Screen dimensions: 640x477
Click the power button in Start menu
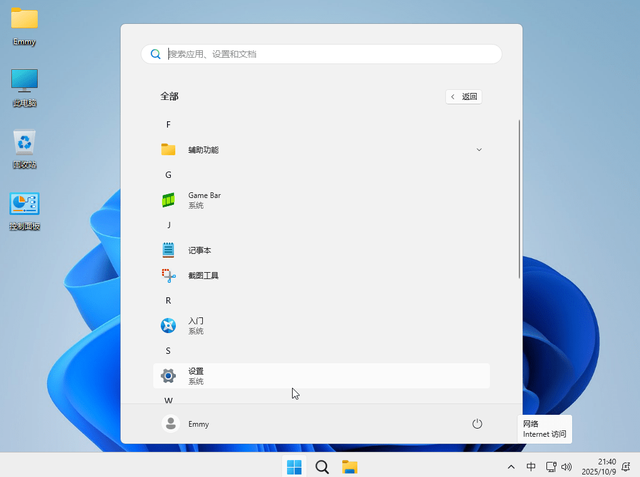click(477, 424)
